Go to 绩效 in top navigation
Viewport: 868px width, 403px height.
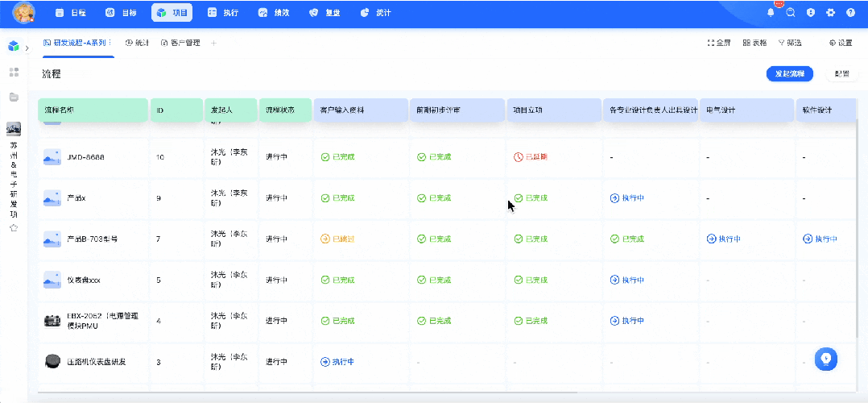(274, 12)
